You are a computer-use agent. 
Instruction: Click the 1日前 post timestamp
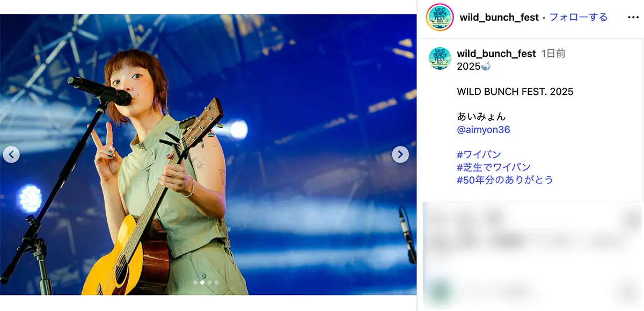point(553,54)
